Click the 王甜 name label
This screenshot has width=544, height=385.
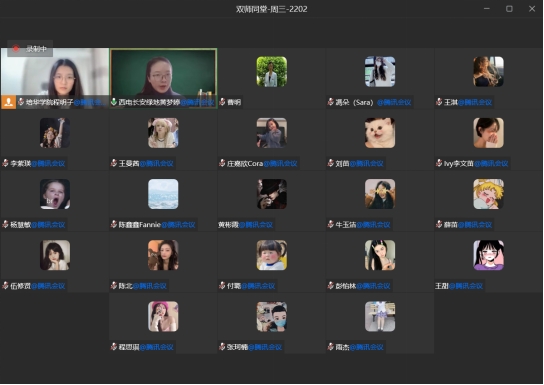coord(442,286)
